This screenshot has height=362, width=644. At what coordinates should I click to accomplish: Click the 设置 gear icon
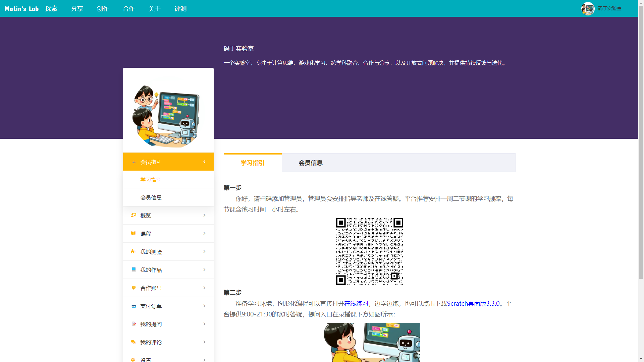point(133,360)
